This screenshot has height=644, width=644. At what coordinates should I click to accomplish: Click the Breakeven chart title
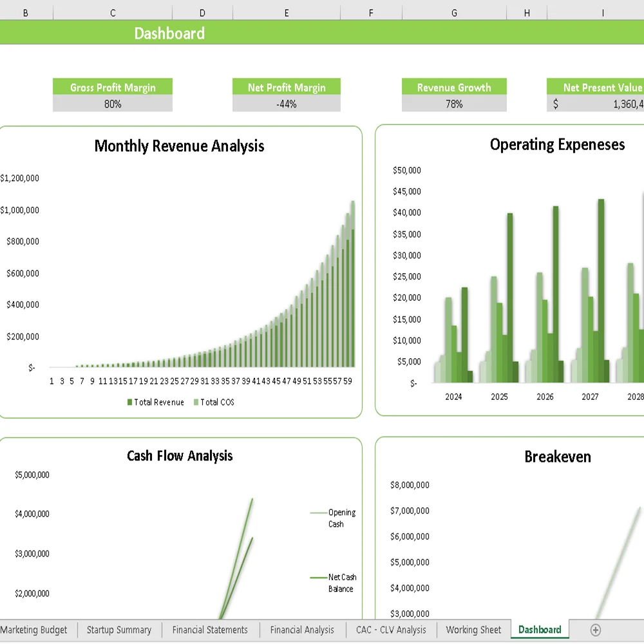click(558, 457)
